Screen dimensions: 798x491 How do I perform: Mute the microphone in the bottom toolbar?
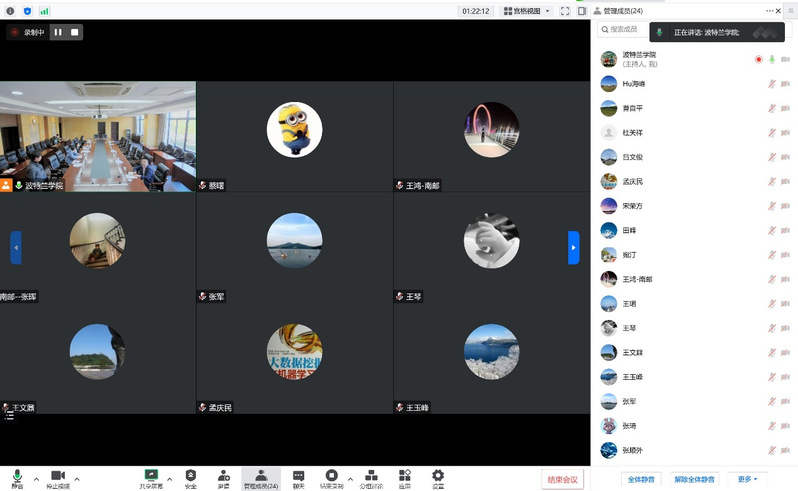pyautogui.click(x=17, y=477)
